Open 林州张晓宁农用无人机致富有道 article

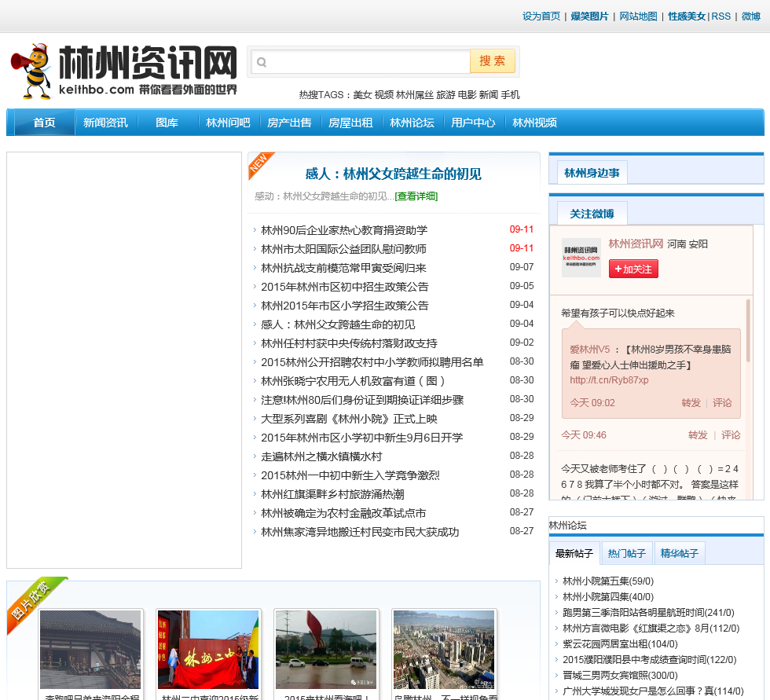click(353, 381)
